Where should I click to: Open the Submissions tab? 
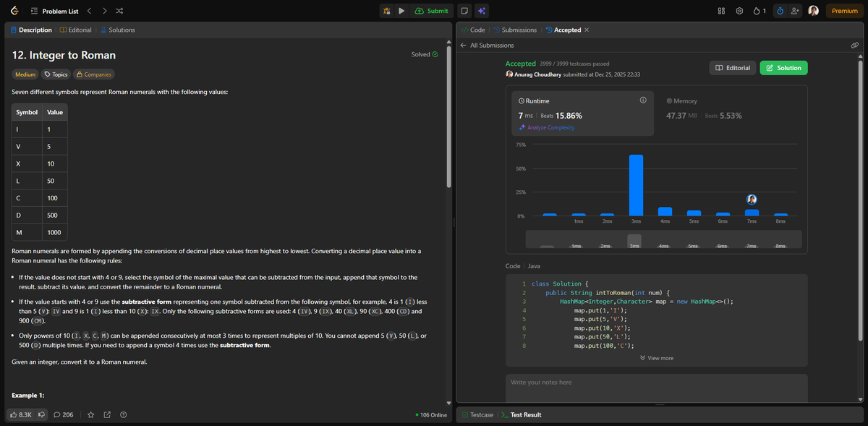(x=515, y=30)
